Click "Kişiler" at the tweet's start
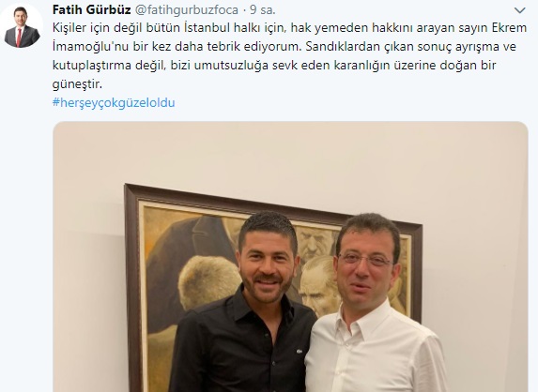The image size is (538, 392). 69,28
